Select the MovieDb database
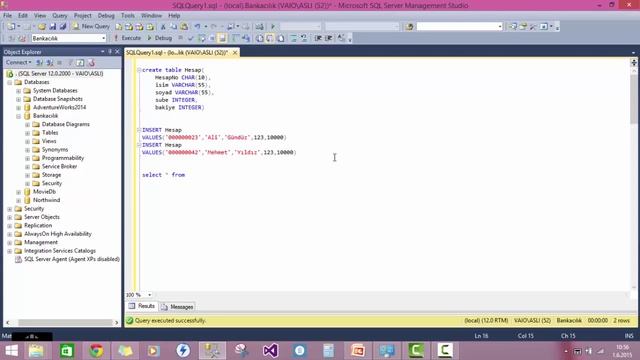The image size is (640, 360). [44, 192]
